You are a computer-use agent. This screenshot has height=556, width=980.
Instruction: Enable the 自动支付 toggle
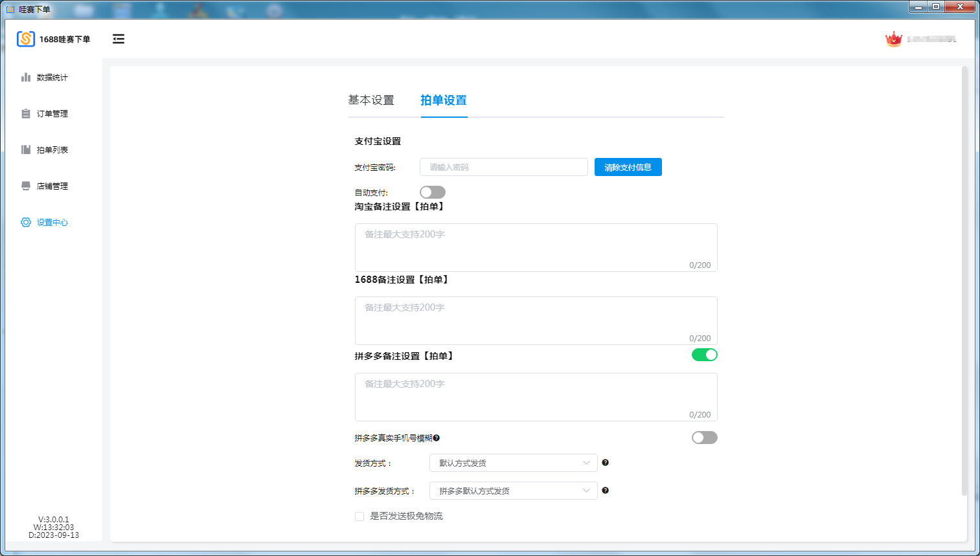(432, 192)
